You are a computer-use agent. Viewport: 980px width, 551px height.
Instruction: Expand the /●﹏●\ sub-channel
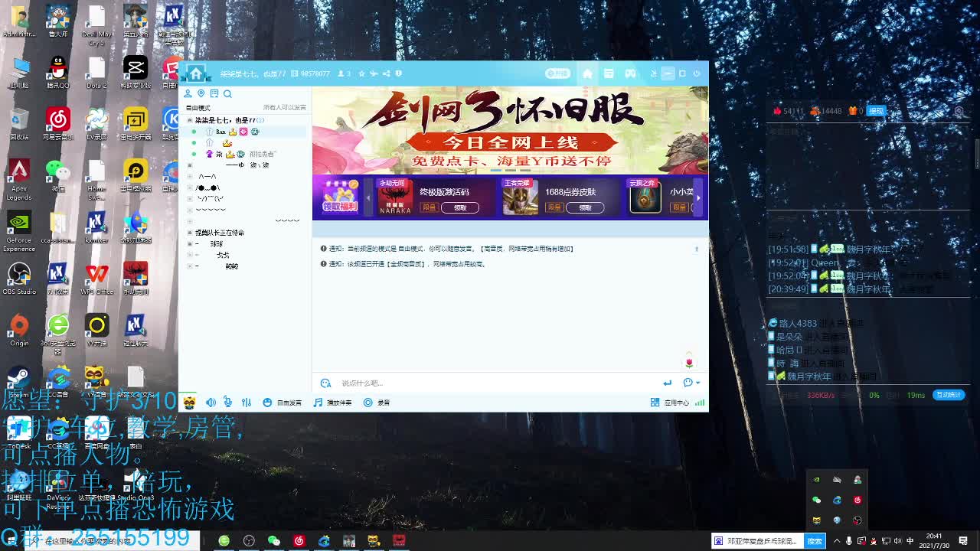190,187
